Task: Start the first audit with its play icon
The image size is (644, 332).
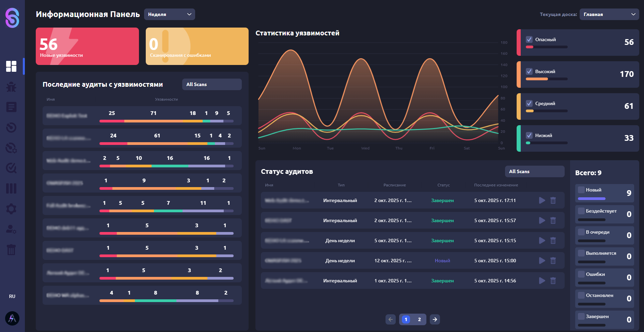Action: pyautogui.click(x=542, y=200)
